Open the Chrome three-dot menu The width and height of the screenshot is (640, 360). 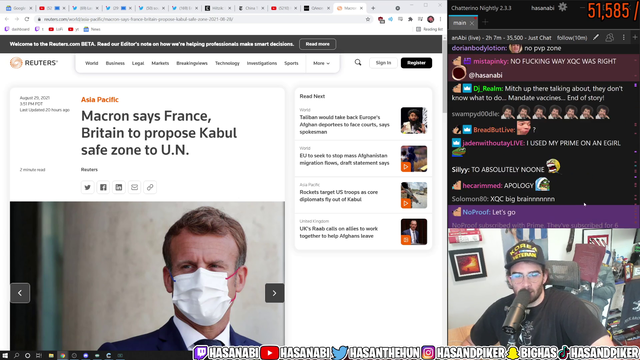(440, 19)
